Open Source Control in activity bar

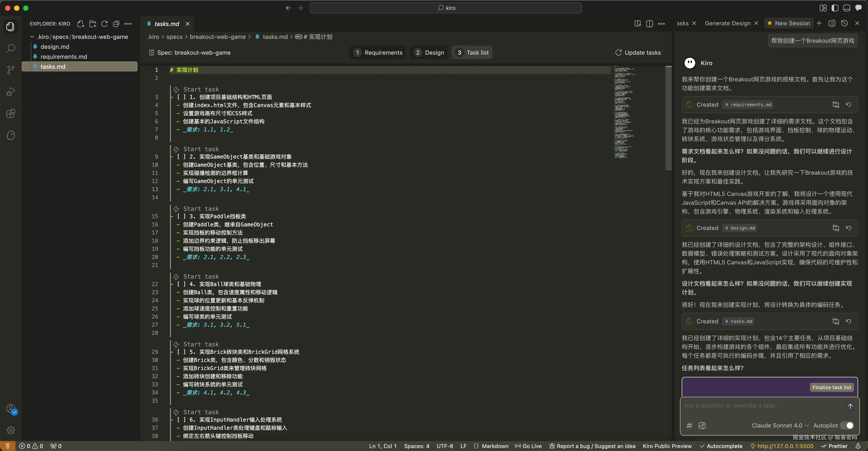click(x=11, y=70)
